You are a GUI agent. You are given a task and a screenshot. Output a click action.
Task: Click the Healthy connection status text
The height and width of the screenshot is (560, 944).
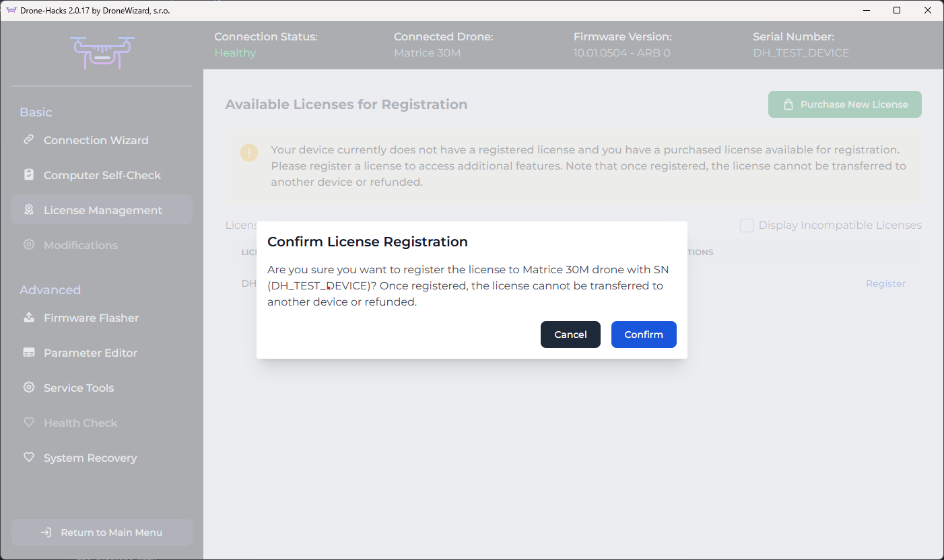click(235, 53)
